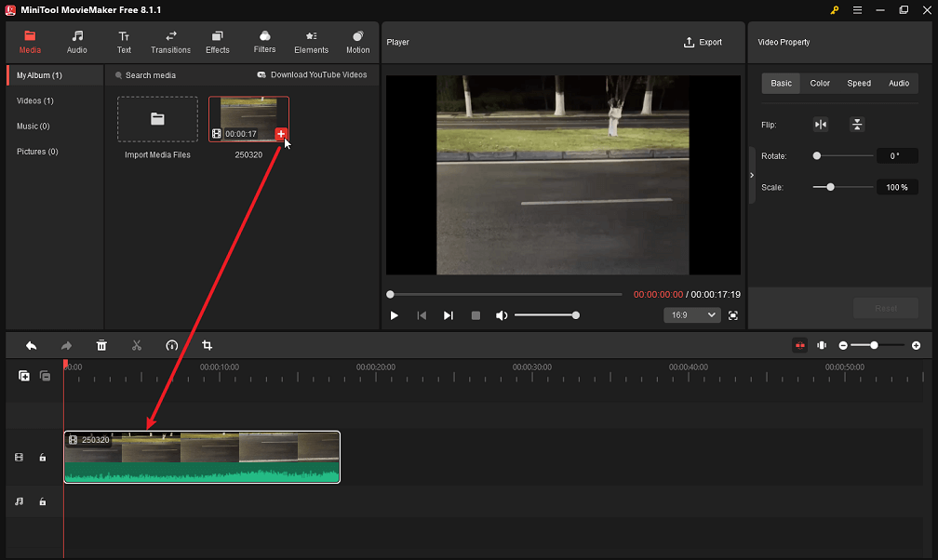Mute the player volume icon

502,315
